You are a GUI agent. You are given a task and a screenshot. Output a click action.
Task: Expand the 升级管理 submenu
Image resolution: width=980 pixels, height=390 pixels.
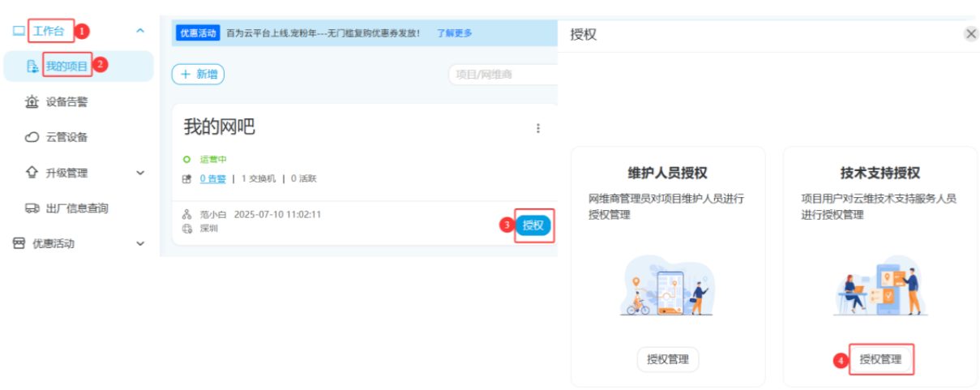[140, 173]
